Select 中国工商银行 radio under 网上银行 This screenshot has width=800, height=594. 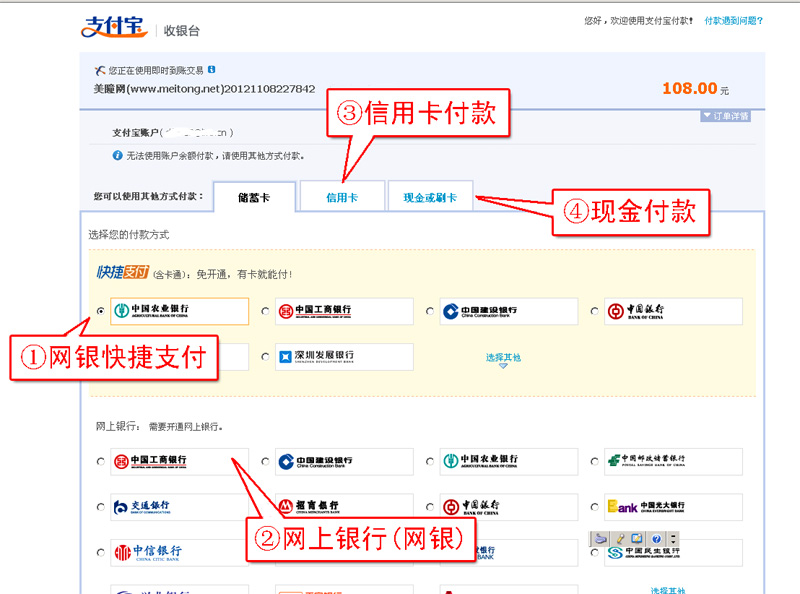(x=101, y=461)
